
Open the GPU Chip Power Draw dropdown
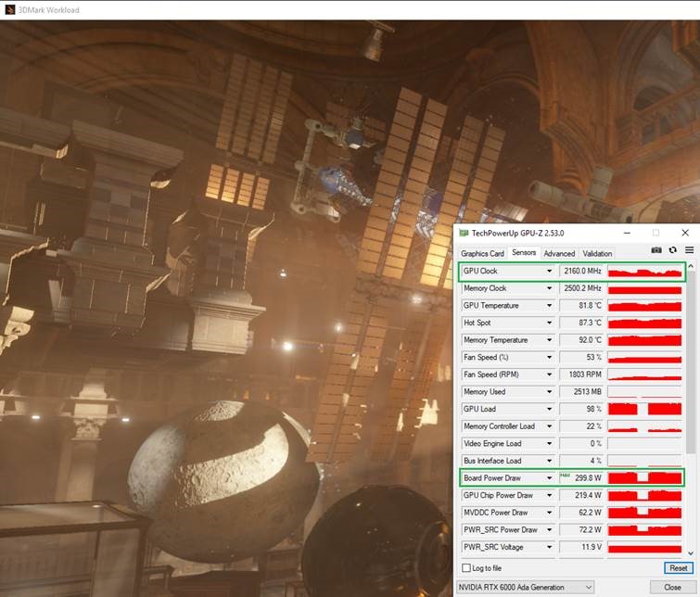[x=549, y=495]
